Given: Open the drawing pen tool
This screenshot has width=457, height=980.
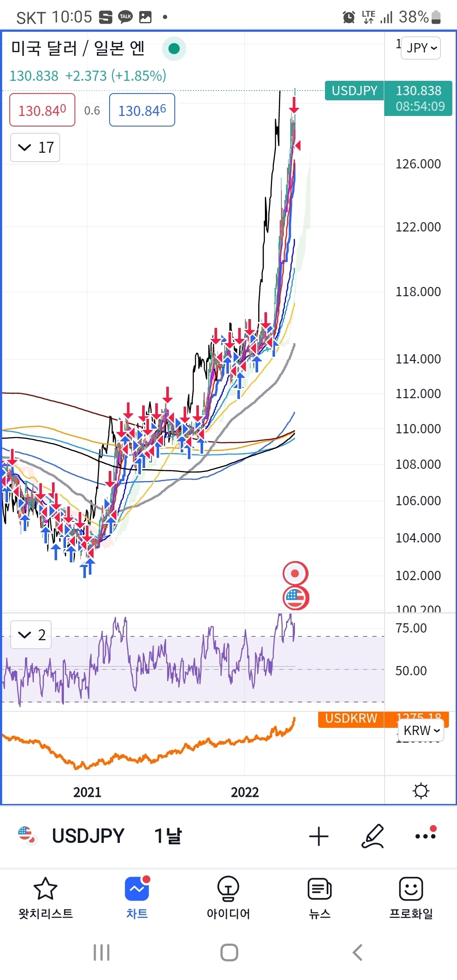Looking at the screenshot, I should (373, 836).
